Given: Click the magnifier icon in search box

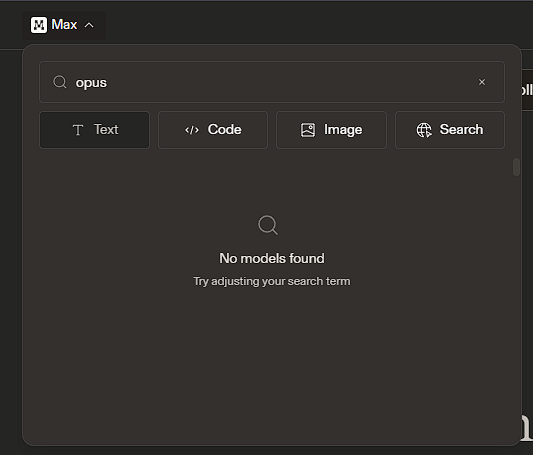Looking at the screenshot, I should [59, 82].
